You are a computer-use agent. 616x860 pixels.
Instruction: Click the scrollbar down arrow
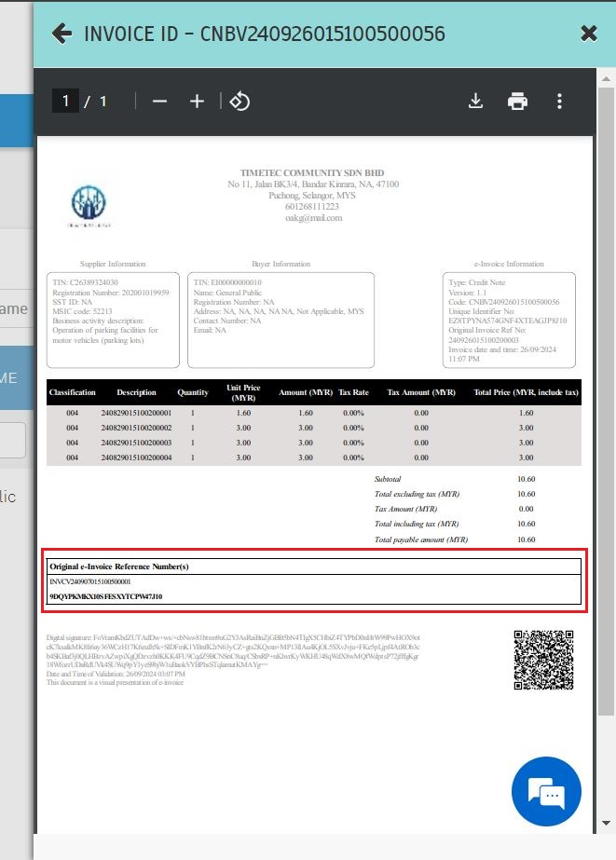point(606,823)
